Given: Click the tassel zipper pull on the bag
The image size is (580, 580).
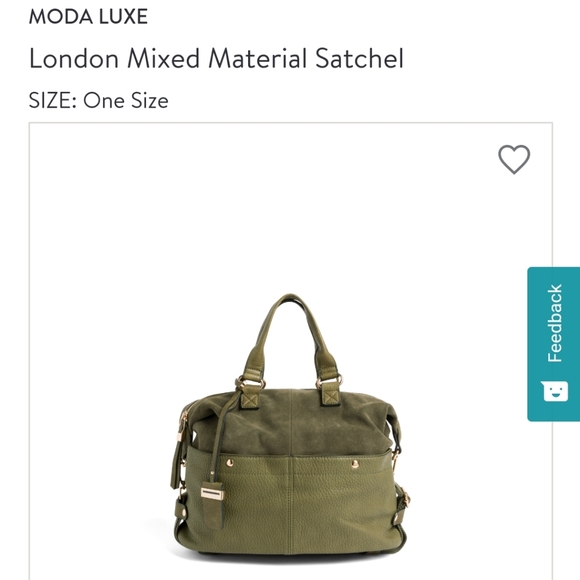Looking at the screenshot, I should coord(175,467).
